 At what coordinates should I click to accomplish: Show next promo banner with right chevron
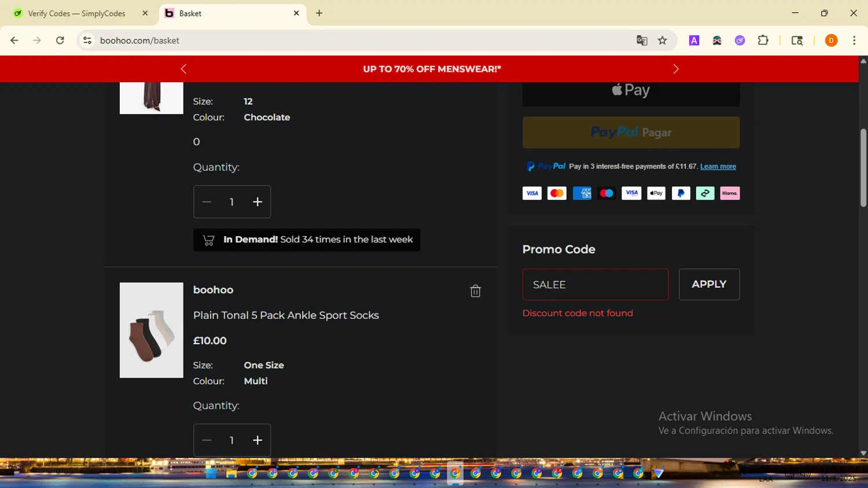point(675,69)
